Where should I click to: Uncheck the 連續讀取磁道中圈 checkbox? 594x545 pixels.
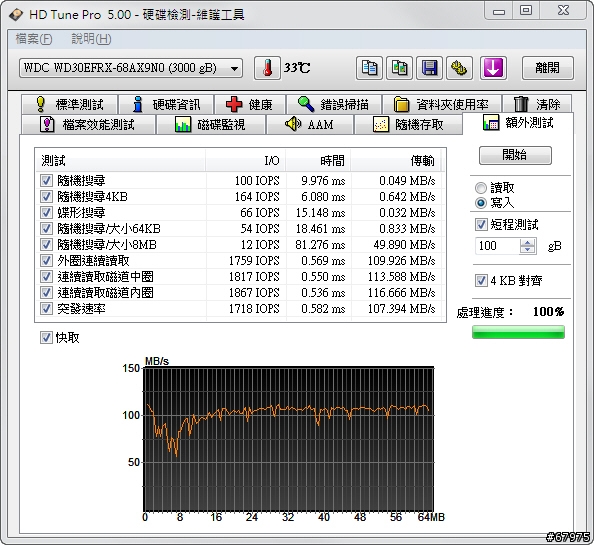coord(46,276)
